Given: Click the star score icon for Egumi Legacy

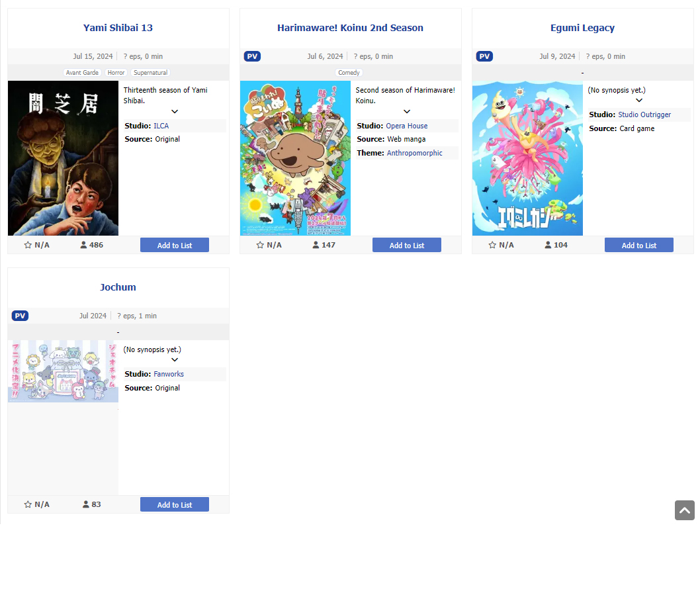Looking at the screenshot, I should pyautogui.click(x=492, y=245).
